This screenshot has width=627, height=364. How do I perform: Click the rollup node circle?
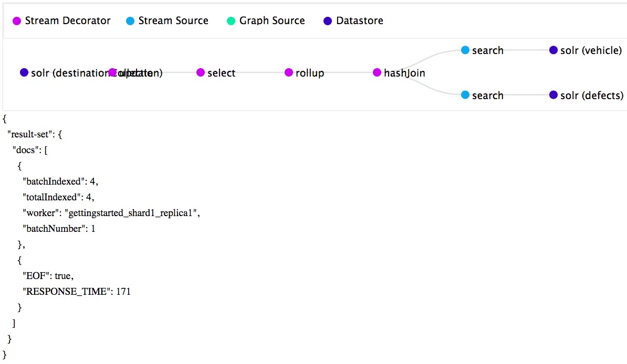point(289,72)
